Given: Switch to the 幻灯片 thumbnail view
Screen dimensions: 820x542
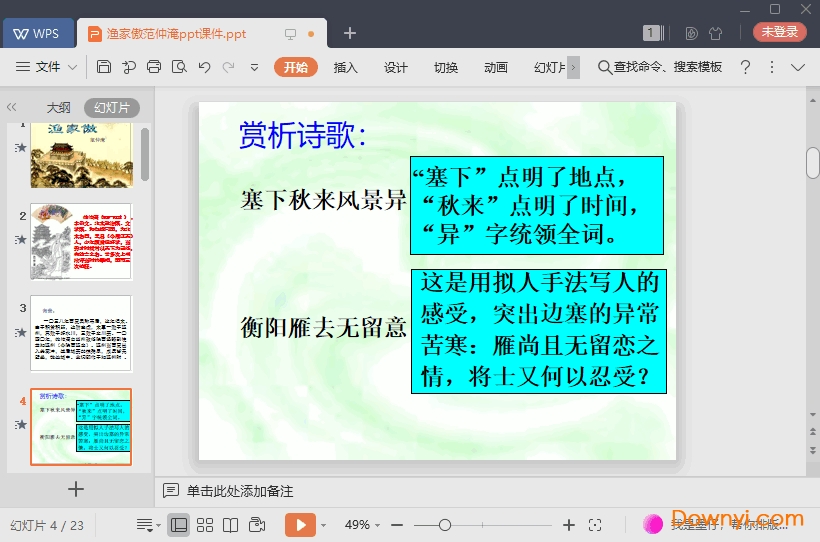Looking at the screenshot, I should click(112, 108).
